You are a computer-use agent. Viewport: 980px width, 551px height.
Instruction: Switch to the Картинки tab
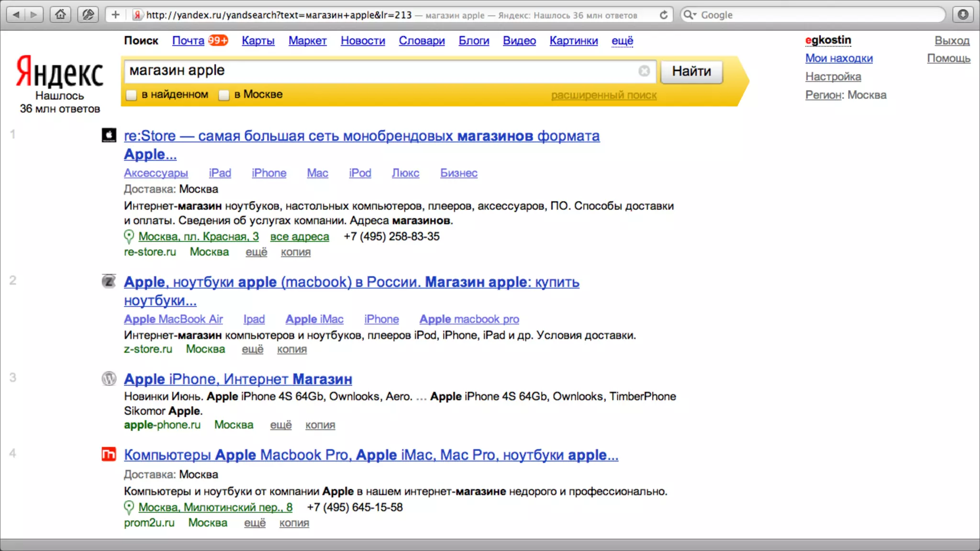(573, 41)
